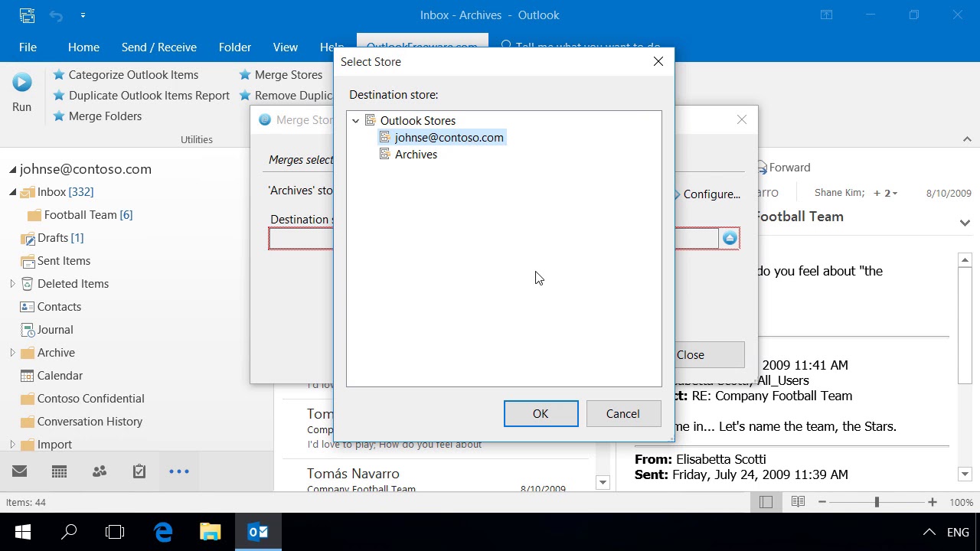
Task: Click the three-dots more navigation options
Action: [x=179, y=471]
